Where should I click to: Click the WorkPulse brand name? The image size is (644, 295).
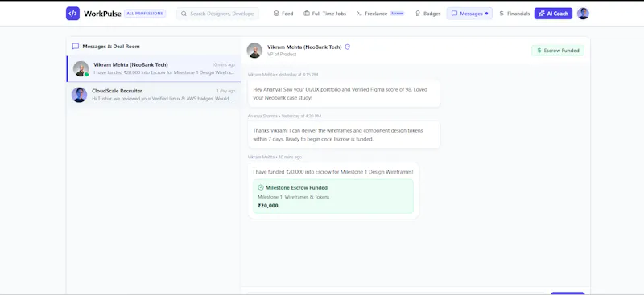tap(102, 14)
